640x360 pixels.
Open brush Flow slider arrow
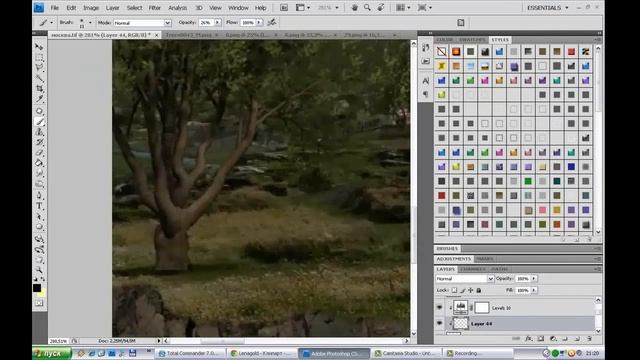(x=259, y=22)
